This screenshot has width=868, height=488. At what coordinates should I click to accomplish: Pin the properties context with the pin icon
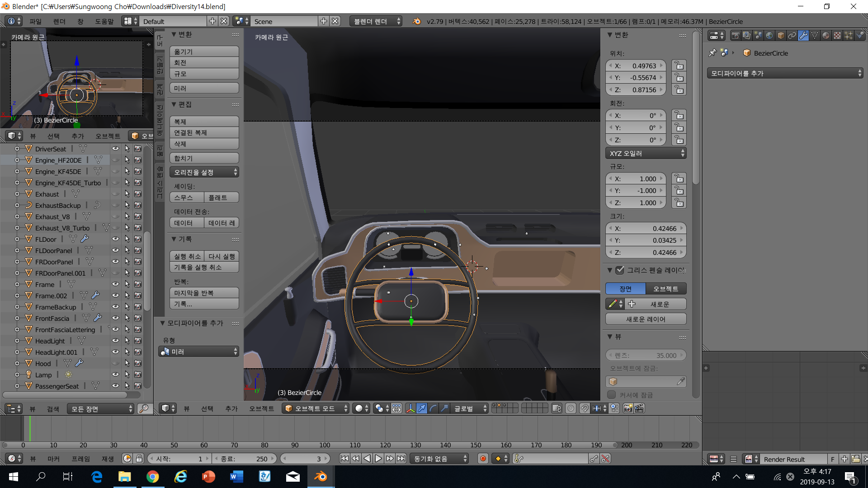click(712, 53)
